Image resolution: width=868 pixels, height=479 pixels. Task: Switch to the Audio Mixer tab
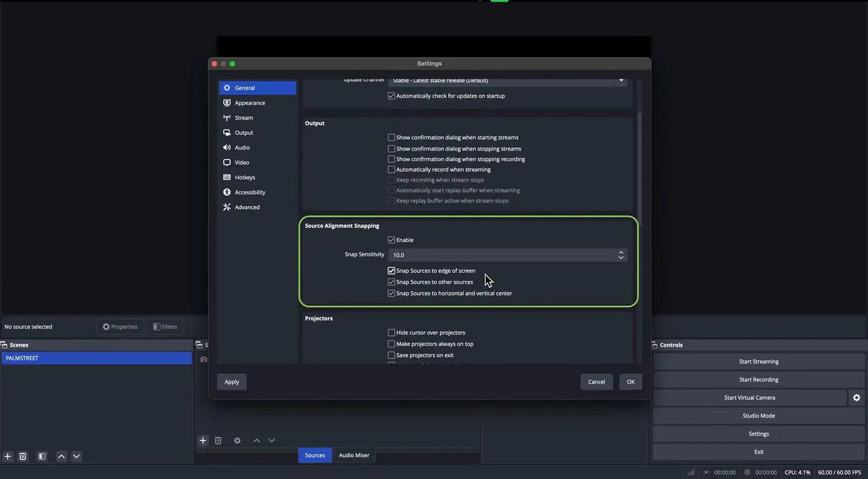[354, 455]
